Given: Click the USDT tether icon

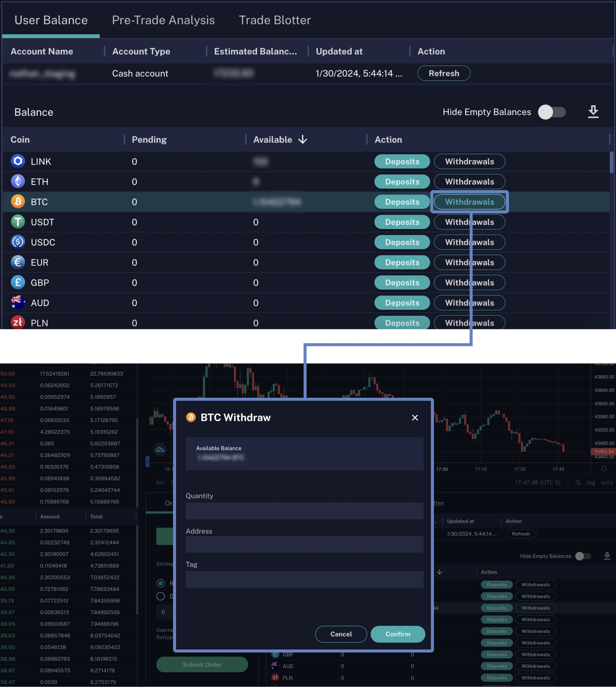Looking at the screenshot, I should point(18,222).
